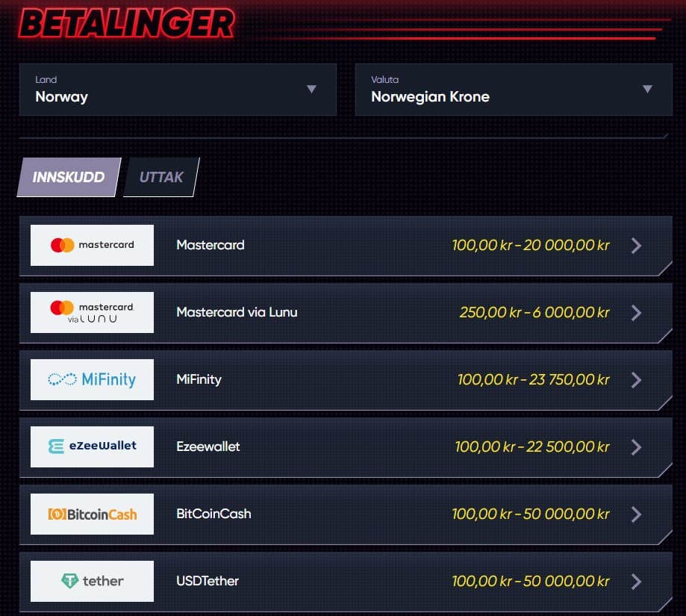Click the BitCoinCash 100,00 kr – 50 000,00 kr limit
This screenshot has height=616, width=686.
point(531,514)
